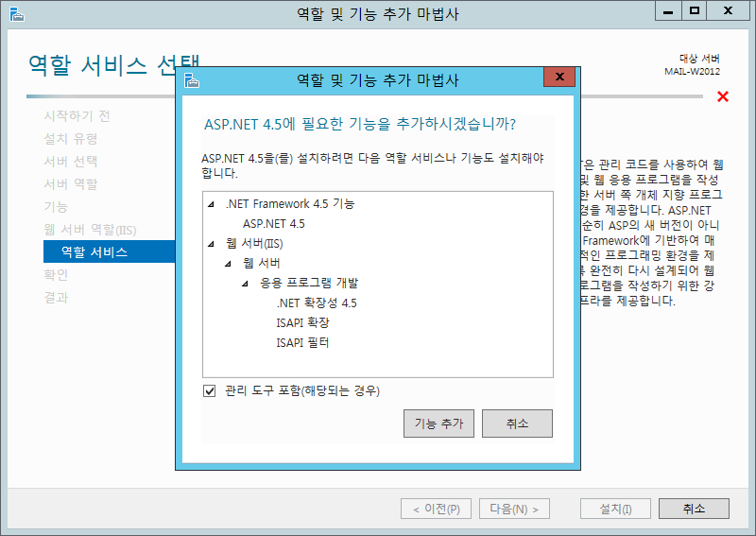Uncheck 관리 도구 포함 checkbox
Viewport: 756px width, 536px height.
point(209,390)
